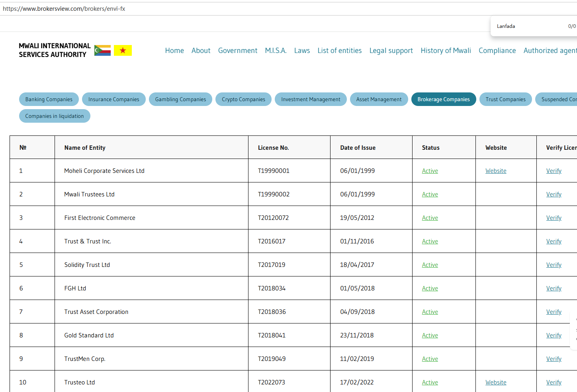The height and width of the screenshot is (392, 577).
Task: Select the Brokerage Companies tab
Action: pos(443,99)
